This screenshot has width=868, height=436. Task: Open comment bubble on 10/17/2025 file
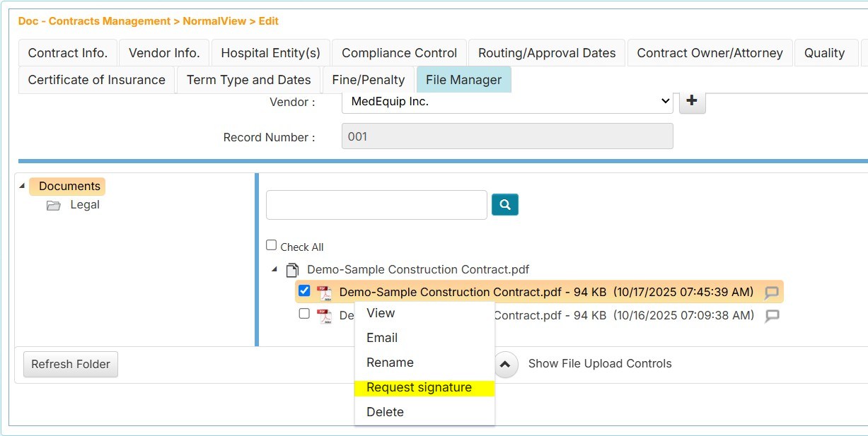point(772,293)
